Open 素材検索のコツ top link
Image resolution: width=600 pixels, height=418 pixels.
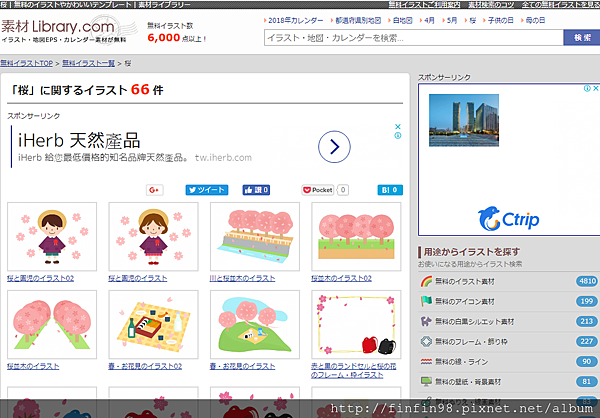click(x=492, y=5)
